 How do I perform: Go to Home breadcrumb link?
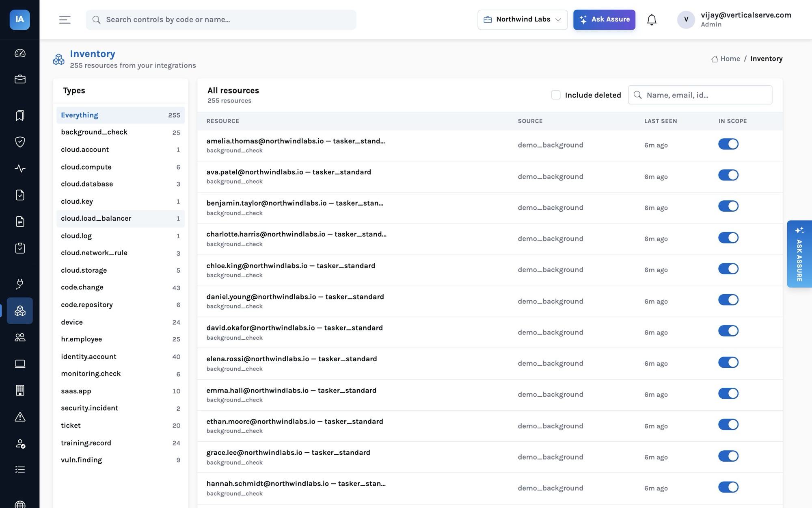coord(726,59)
